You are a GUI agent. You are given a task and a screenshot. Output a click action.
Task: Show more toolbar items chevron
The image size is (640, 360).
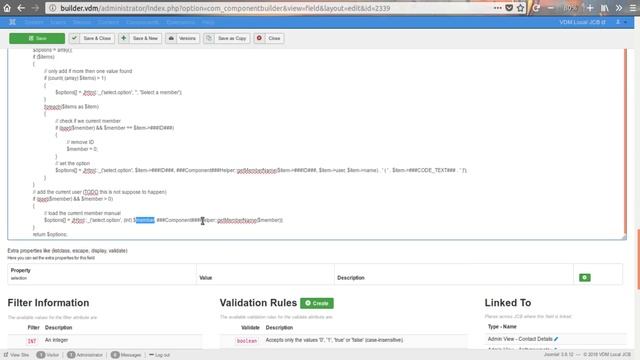point(619,8)
